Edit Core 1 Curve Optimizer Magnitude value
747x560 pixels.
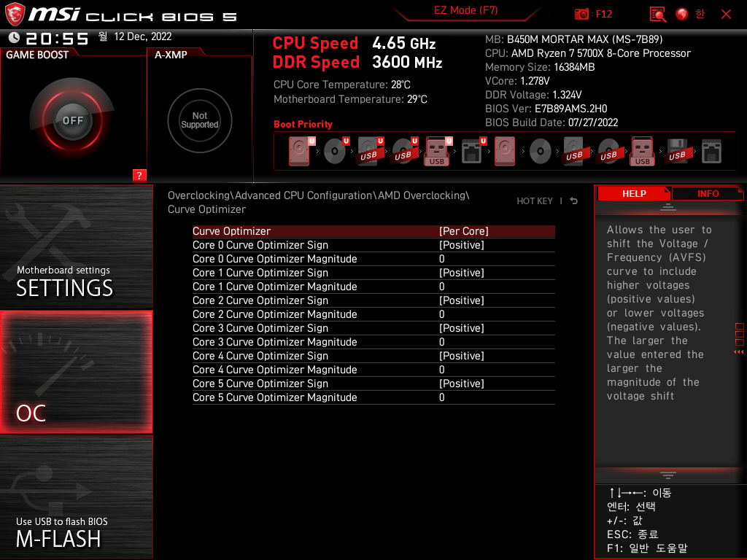(441, 287)
